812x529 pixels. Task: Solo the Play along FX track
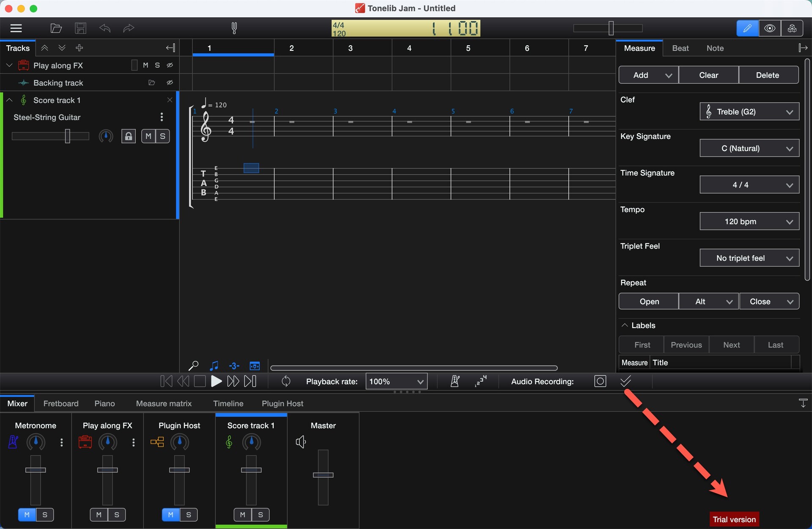(x=157, y=65)
